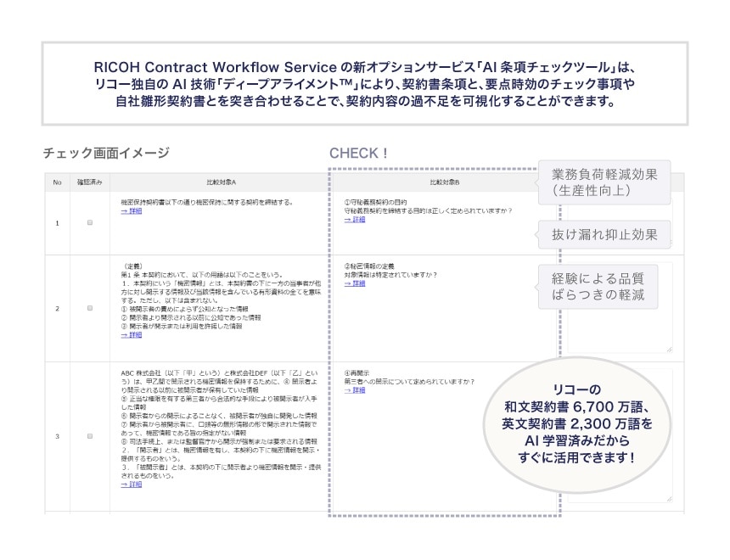The image size is (730, 560).
Task: Grab the resize handle of row 2 text area
Action: click(669, 349)
